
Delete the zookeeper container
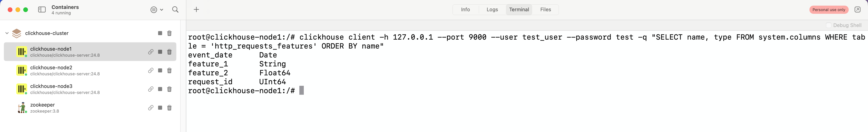point(170,108)
